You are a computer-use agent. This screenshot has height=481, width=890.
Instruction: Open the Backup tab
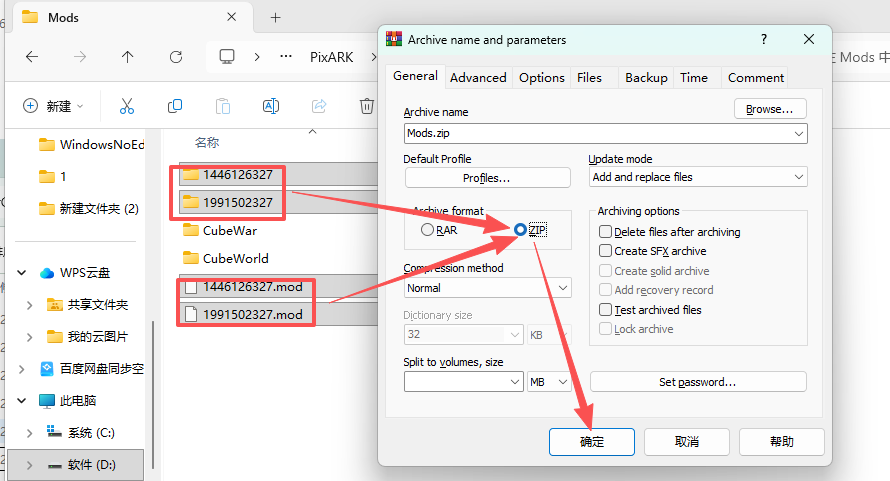click(x=646, y=77)
